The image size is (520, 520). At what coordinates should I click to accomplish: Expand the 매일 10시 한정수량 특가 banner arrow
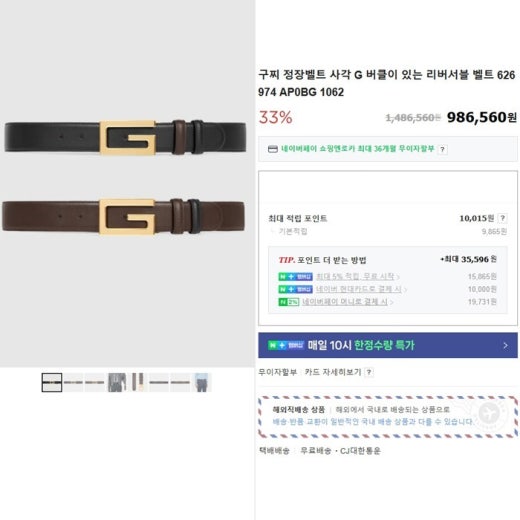505,345
